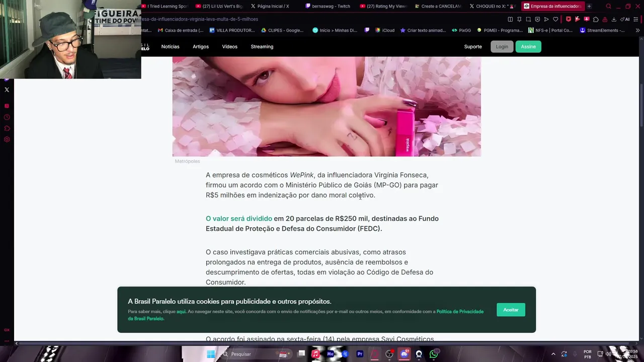Image resolution: width=644 pixels, height=362 pixels.
Task: Open 'NFS-e | Portal Co' bookmark
Action: 550,30
